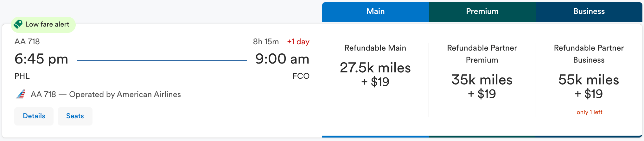Click the only 1 left warning text
This screenshot has width=644, height=141.
(x=589, y=112)
